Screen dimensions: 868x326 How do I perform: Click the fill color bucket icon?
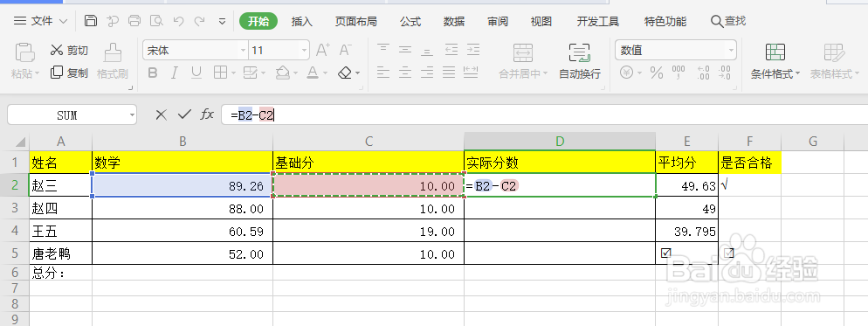point(283,73)
